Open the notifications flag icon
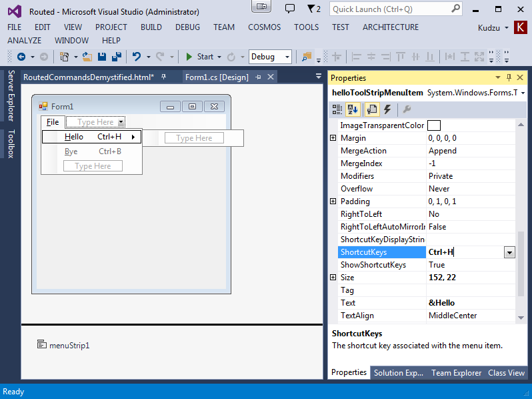The height and width of the screenshot is (399, 532). coord(312,9)
